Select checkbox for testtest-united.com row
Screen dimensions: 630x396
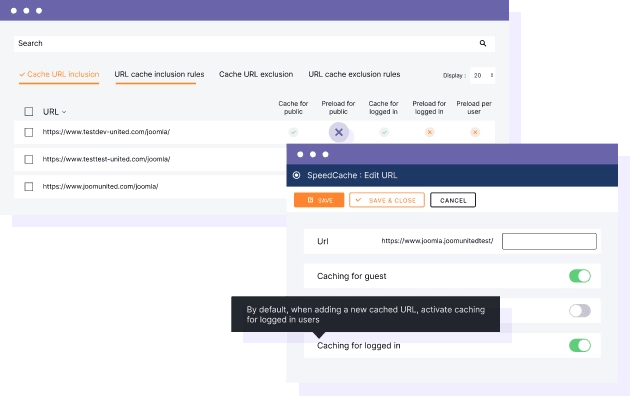tap(29, 159)
